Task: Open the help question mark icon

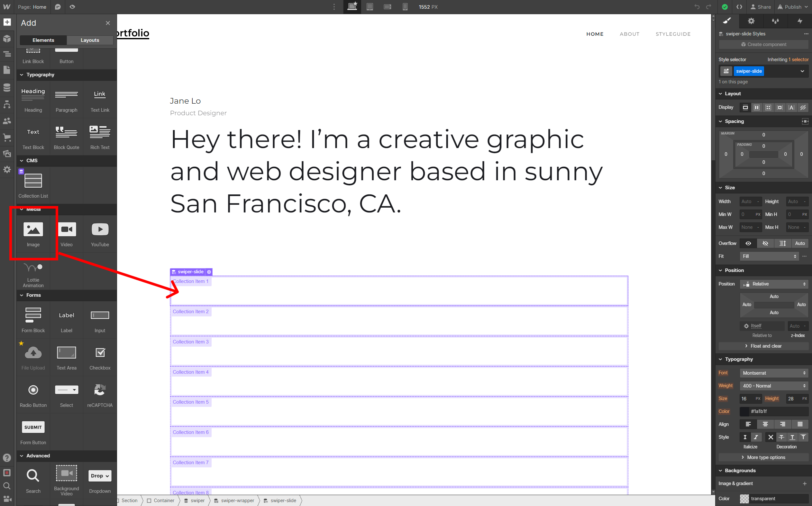Action: tap(7, 457)
